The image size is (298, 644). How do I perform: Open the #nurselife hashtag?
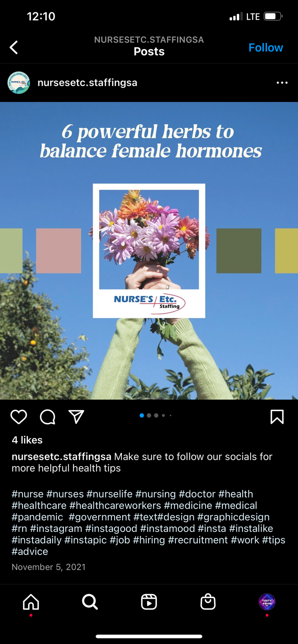(x=109, y=494)
